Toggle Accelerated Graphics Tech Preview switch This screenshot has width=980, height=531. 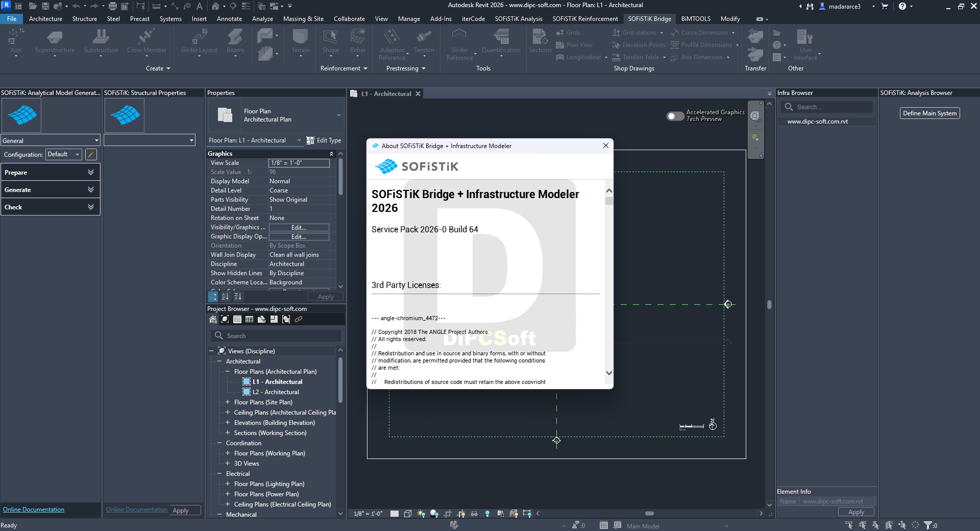coord(675,116)
